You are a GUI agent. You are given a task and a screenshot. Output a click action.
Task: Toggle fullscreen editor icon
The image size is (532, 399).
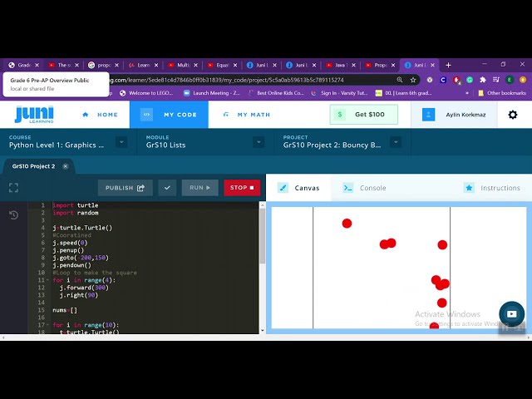pyautogui.click(x=13, y=188)
